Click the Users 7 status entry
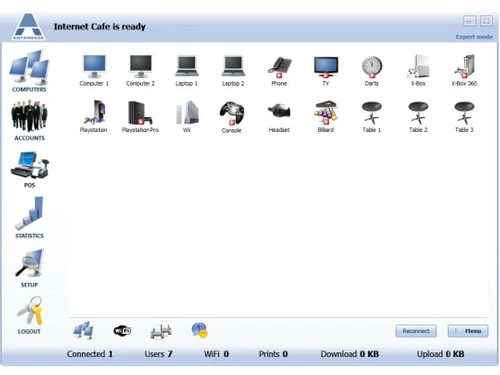The width and height of the screenshot is (500, 375). 158,354
